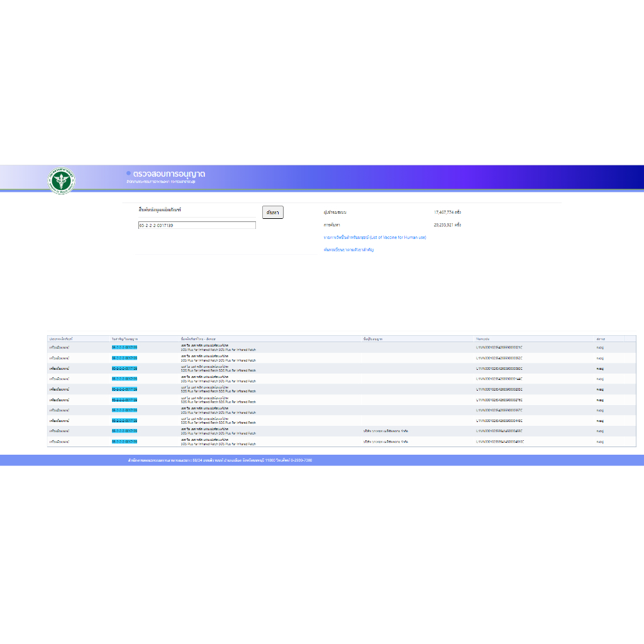Click the blue dot beside the page title
The image size is (644, 644).
coord(128,173)
